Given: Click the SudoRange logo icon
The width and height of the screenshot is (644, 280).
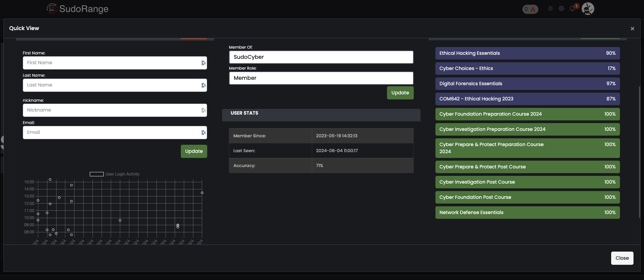Looking at the screenshot, I should [x=52, y=9].
